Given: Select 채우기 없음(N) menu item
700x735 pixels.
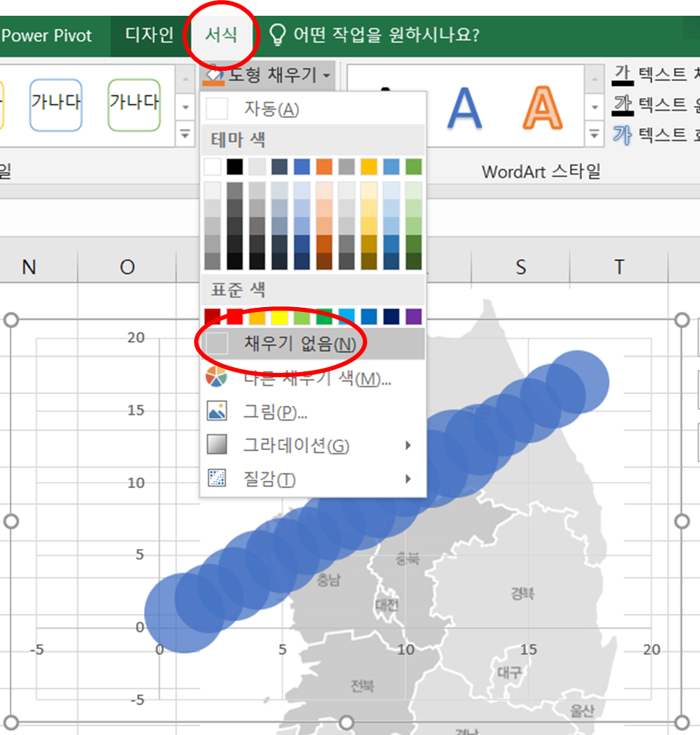Looking at the screenshot, I should coord(313,344).
